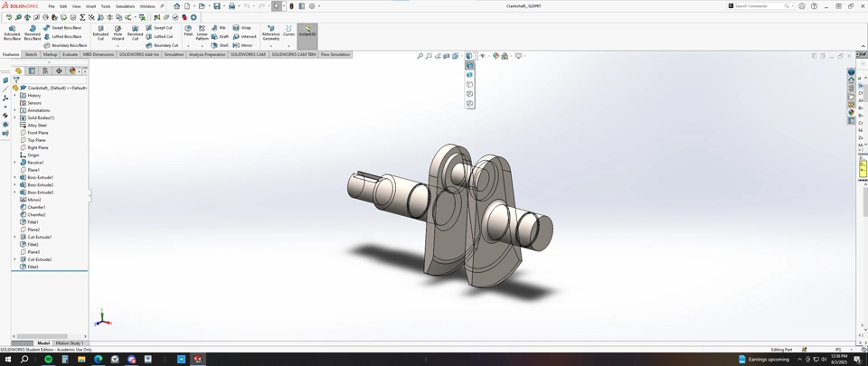The height and width of the screenshot is (366, 868).
Task: Select the Draft tool
Action: coord(219,36)
